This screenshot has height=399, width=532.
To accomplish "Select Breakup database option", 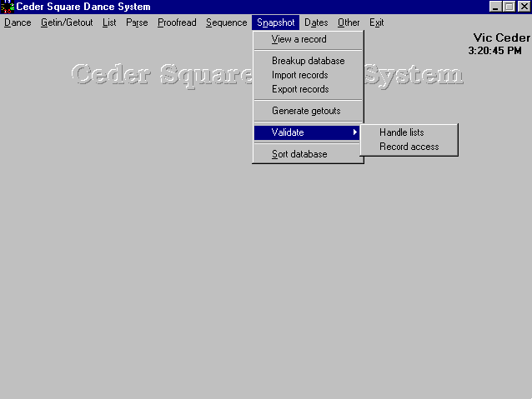I will [308, 61].
